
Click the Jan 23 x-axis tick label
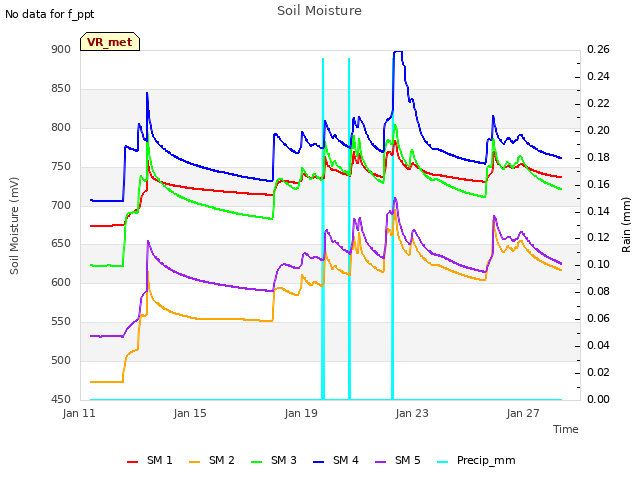(x=412, y=413)
